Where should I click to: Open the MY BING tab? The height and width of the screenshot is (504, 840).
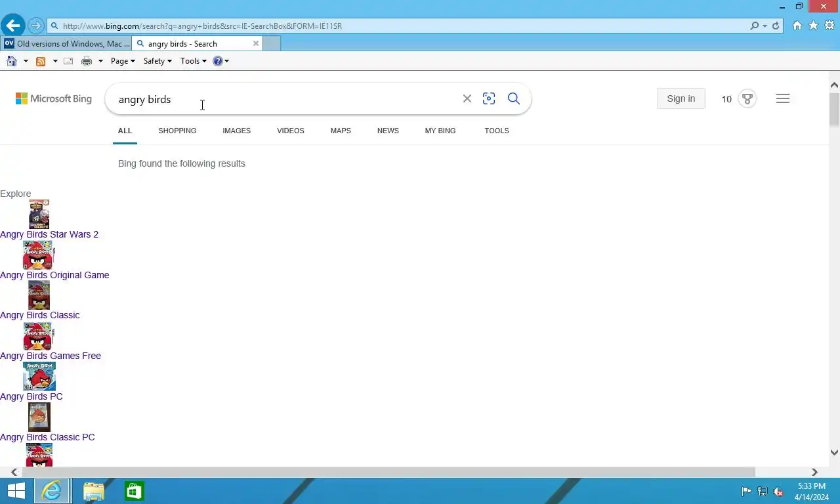pos(440,131)
